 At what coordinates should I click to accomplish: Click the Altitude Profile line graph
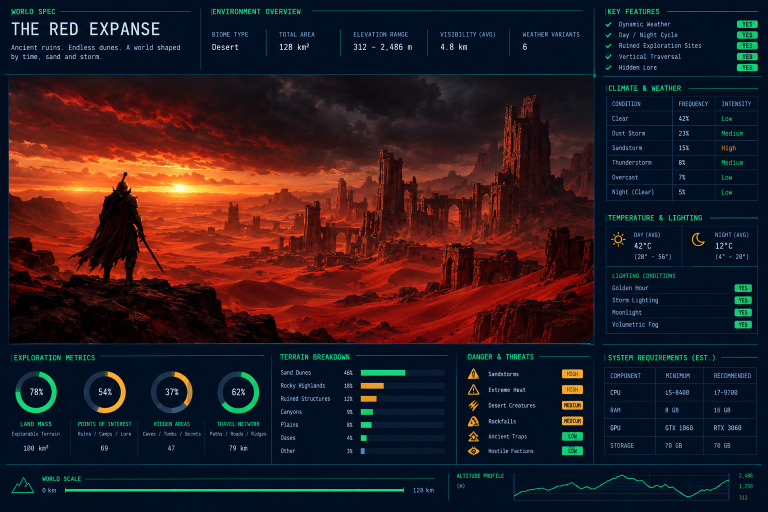[x=622, y=487]
